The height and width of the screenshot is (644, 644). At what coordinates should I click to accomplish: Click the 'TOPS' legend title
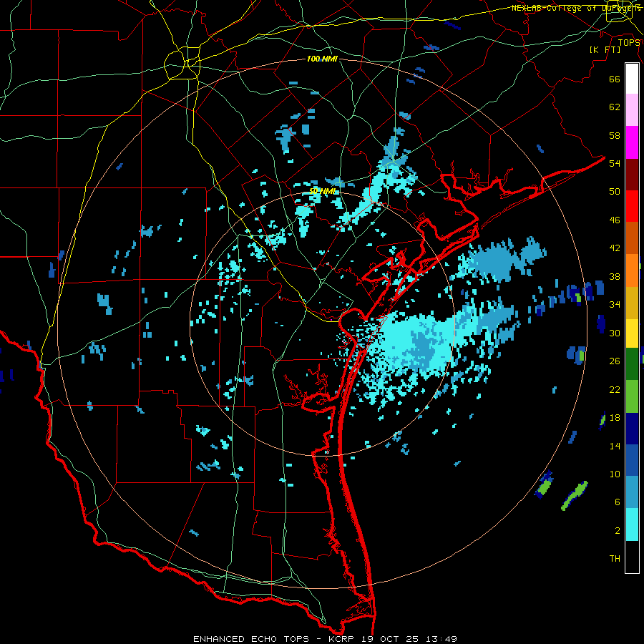(x=629, y=42)
